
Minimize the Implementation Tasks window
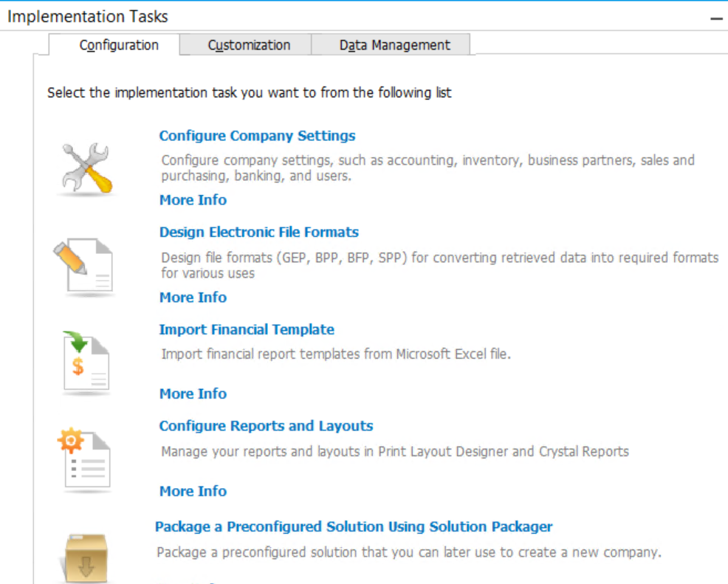tap(715, 18)
